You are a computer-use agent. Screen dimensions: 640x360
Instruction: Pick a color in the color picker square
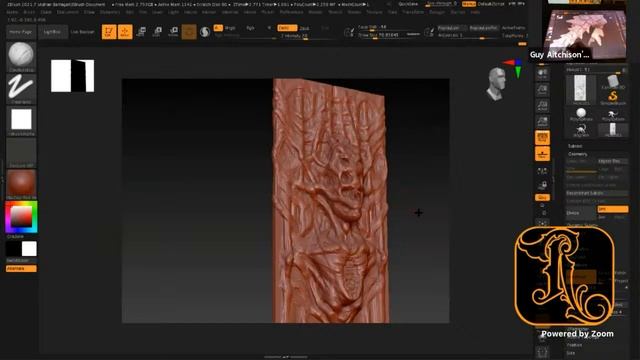tap(21, 217)
